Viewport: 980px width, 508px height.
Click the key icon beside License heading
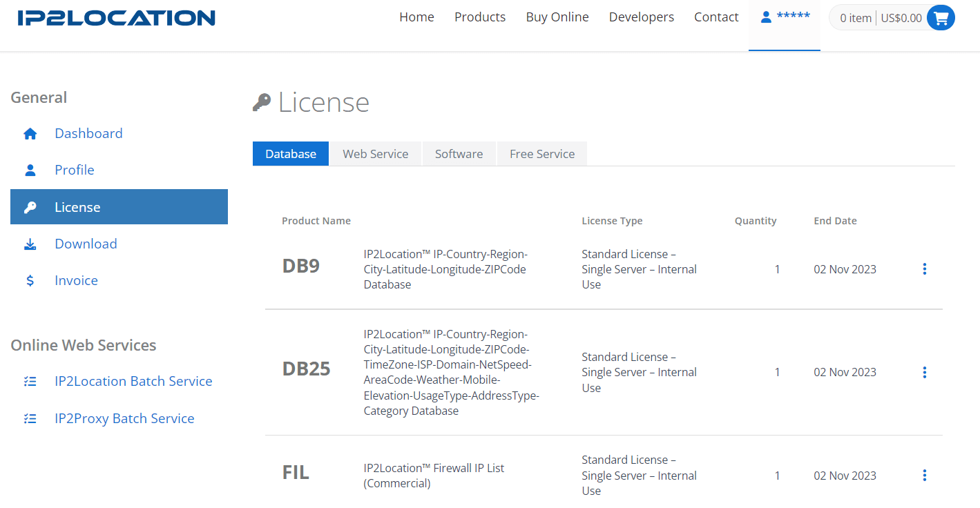(x=262, y=103)
